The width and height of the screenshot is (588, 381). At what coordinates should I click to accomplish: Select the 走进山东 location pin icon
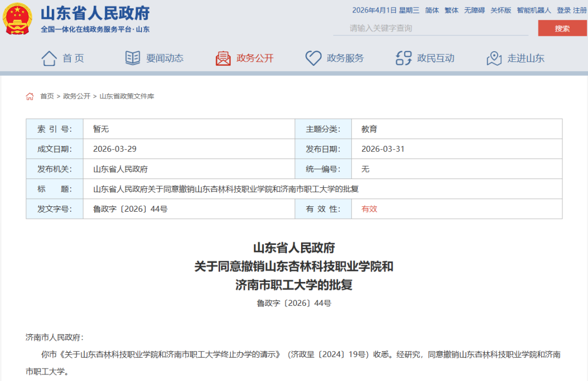tap(494, 58)
